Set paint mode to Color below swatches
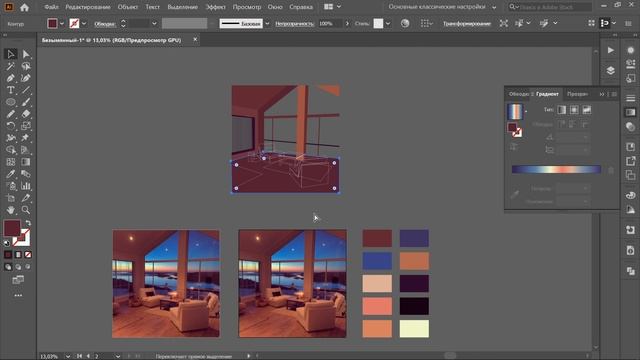The image size is (640, 360). coord(8,255)
